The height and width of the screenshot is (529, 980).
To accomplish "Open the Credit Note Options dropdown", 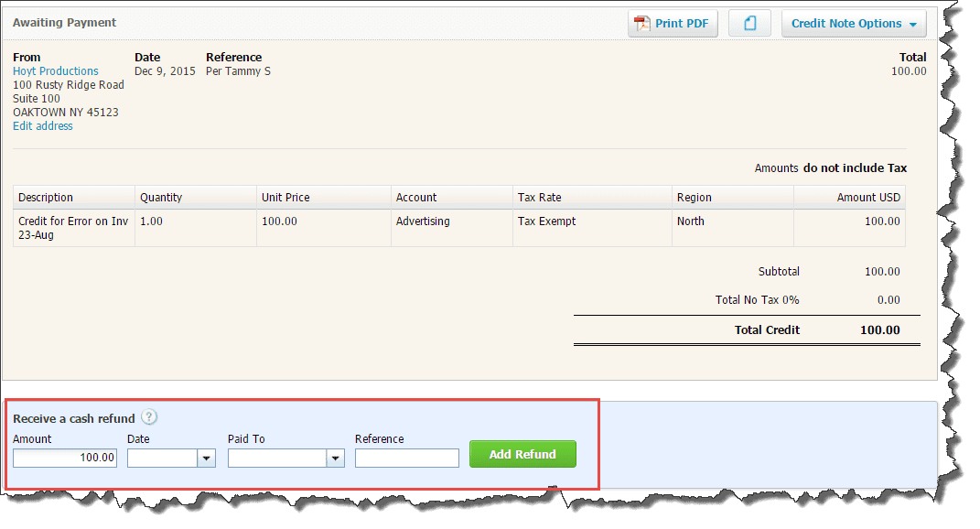I will pyautogui.click(x=852, y=23).
